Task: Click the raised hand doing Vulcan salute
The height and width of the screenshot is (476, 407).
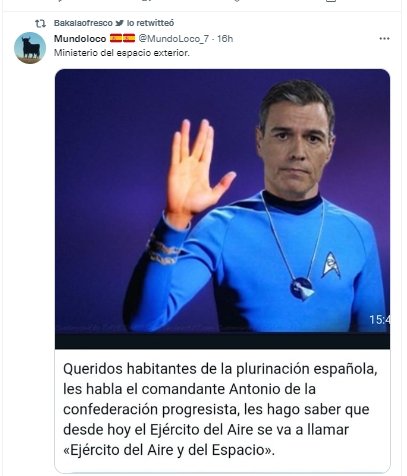Action: click(196, 171)
